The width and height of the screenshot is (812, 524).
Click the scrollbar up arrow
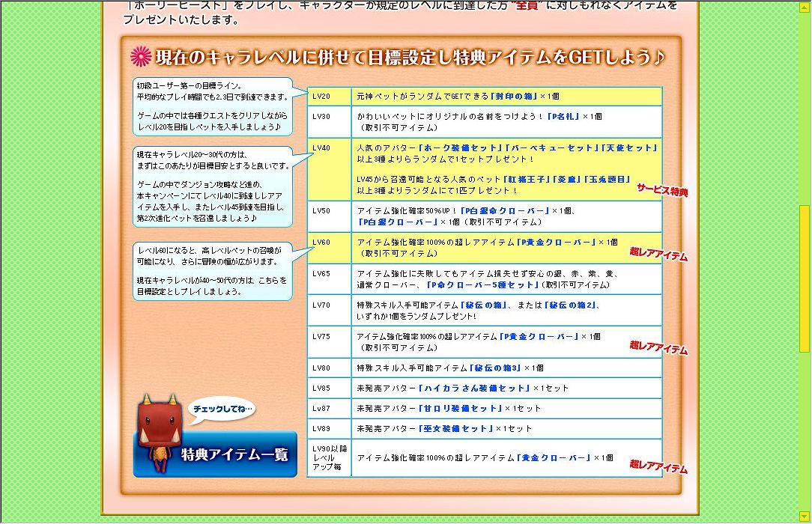(804, 8)
